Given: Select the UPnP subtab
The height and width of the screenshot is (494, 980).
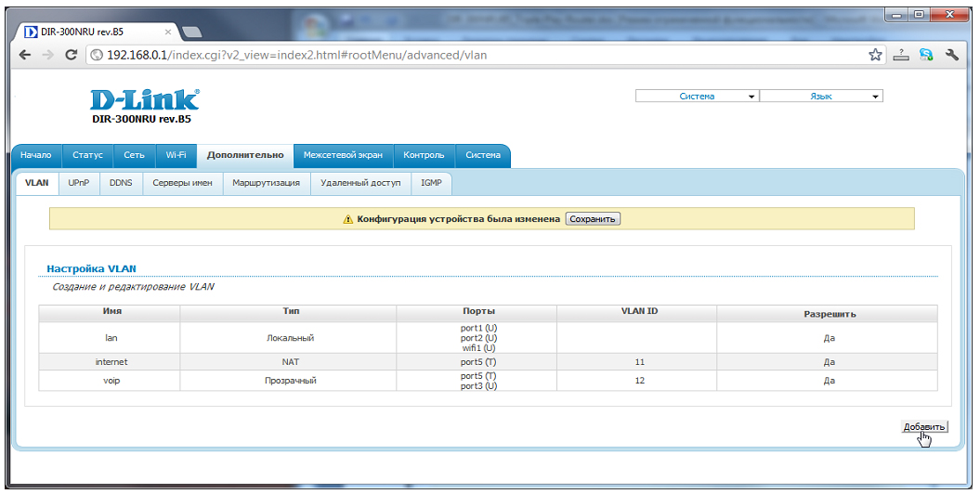Looking at the screenshot, I should point(79,183).
